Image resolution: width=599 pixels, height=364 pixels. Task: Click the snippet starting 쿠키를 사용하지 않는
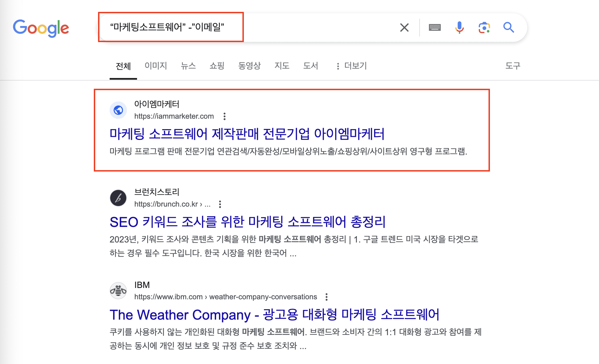[x=296, y=339]
